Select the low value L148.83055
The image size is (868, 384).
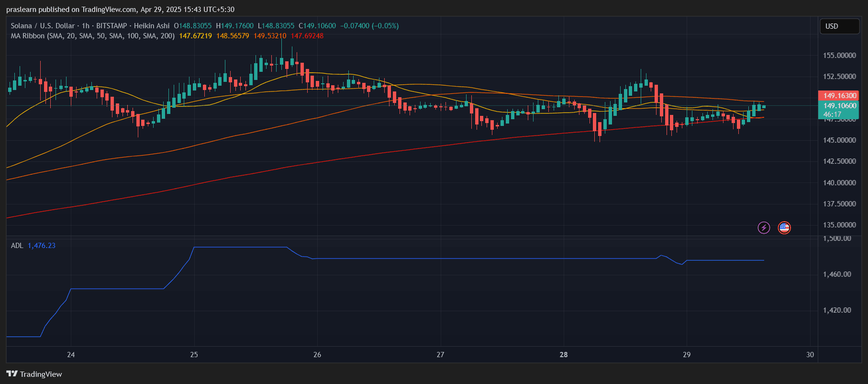(x=276, y=26)
